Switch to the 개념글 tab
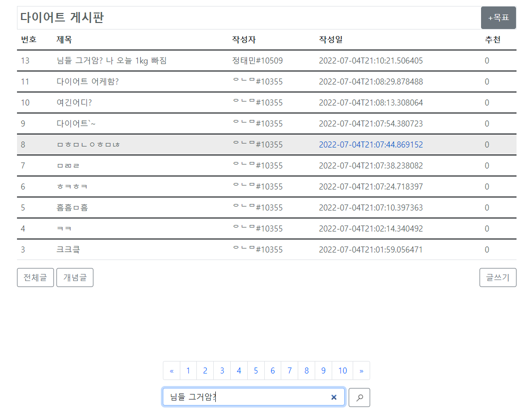 coord(74,277)
